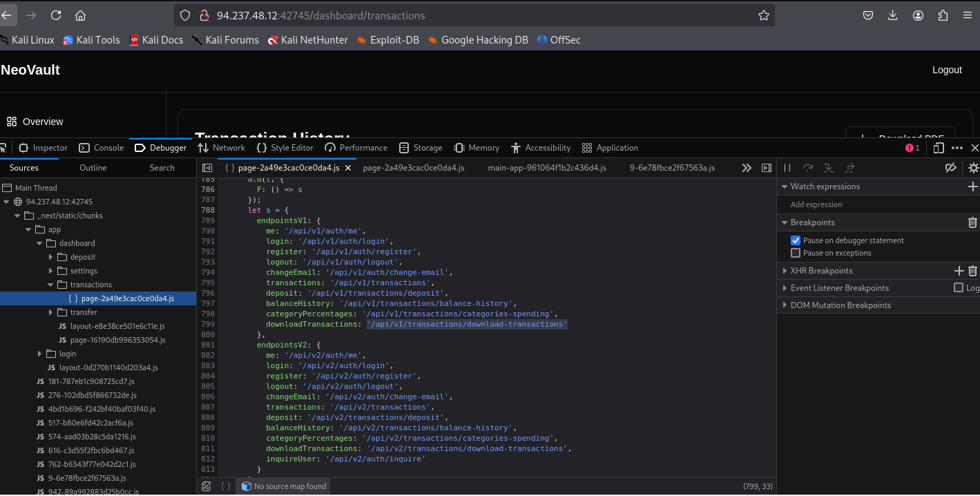Remove all breakpoints with the trash icon
980x496 pixels.
click(x=972, y=222)
